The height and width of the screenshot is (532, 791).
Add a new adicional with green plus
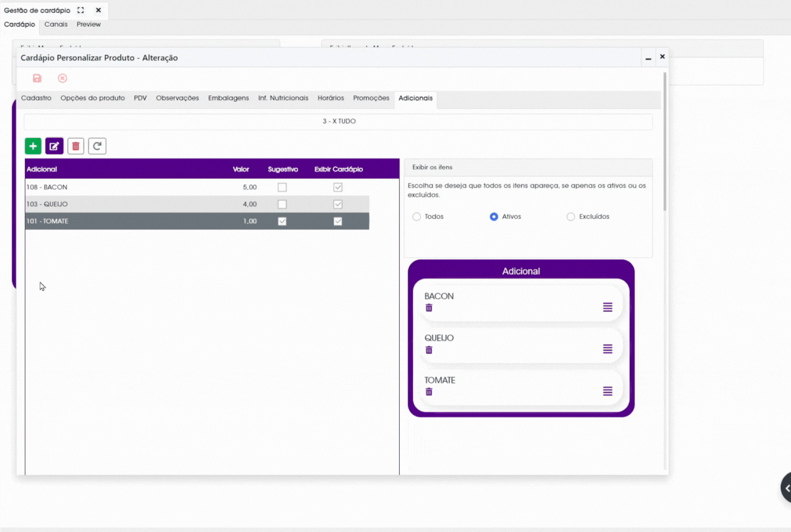point(33,146)
